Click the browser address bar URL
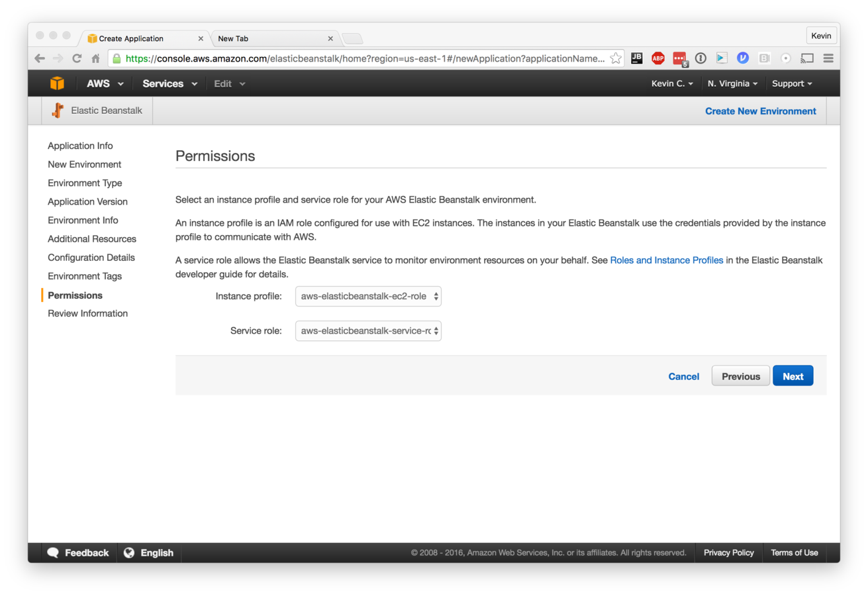The height and width of the screenshot is (596, 868). 365,58
